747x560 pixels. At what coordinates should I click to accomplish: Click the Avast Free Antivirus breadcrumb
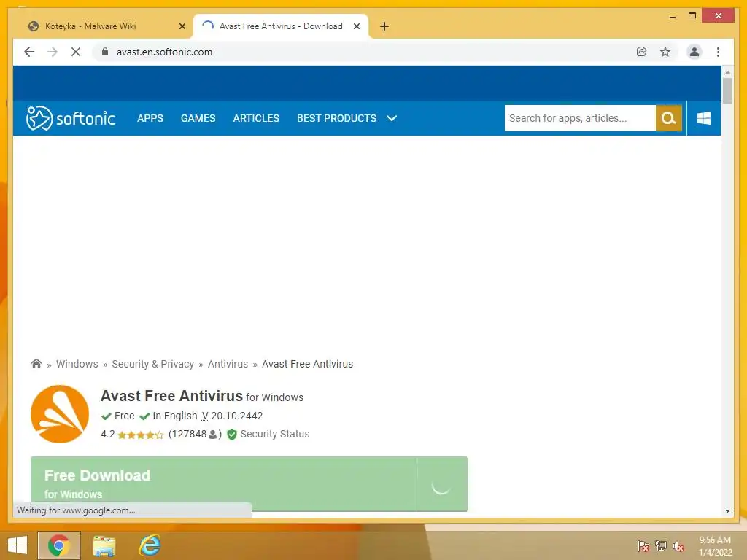(308, 364)
